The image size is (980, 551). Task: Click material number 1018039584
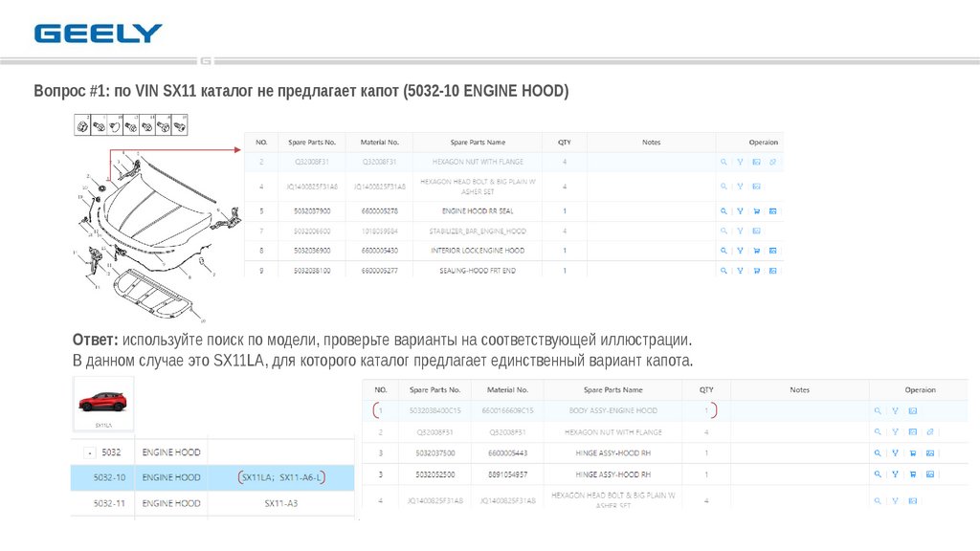379,231
